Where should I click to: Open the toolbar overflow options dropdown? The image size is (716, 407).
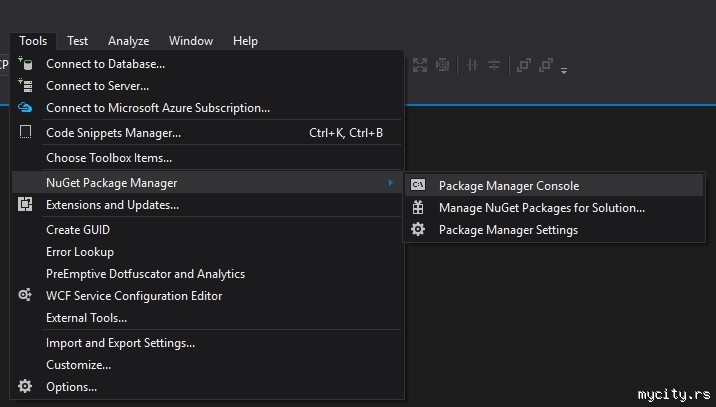(564, 70)
